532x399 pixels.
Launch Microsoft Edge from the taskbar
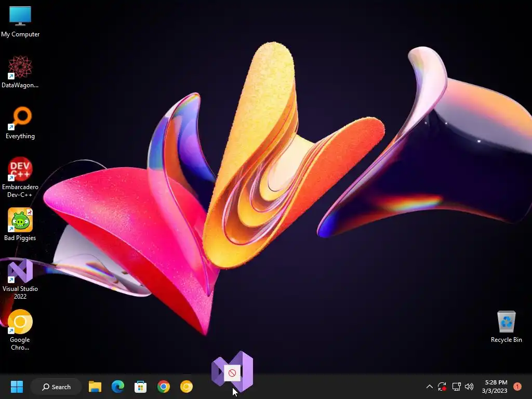[x=118, y=387]
